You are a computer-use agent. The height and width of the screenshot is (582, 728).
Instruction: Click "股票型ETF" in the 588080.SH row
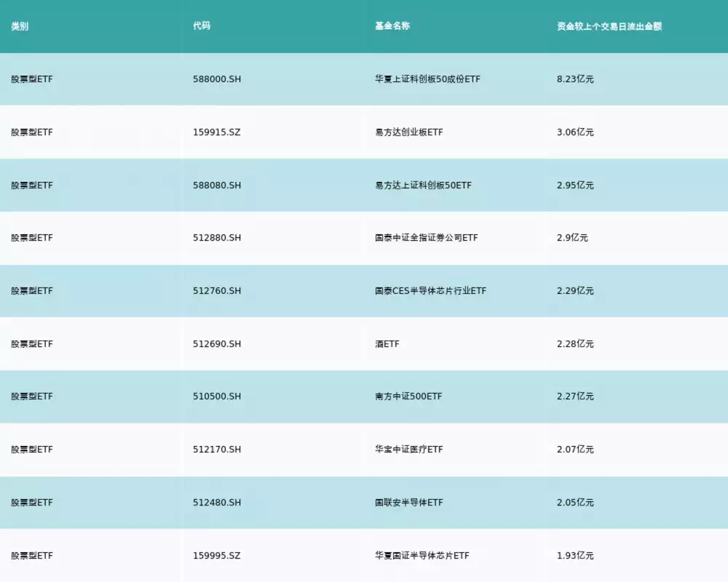pos(32,186)
